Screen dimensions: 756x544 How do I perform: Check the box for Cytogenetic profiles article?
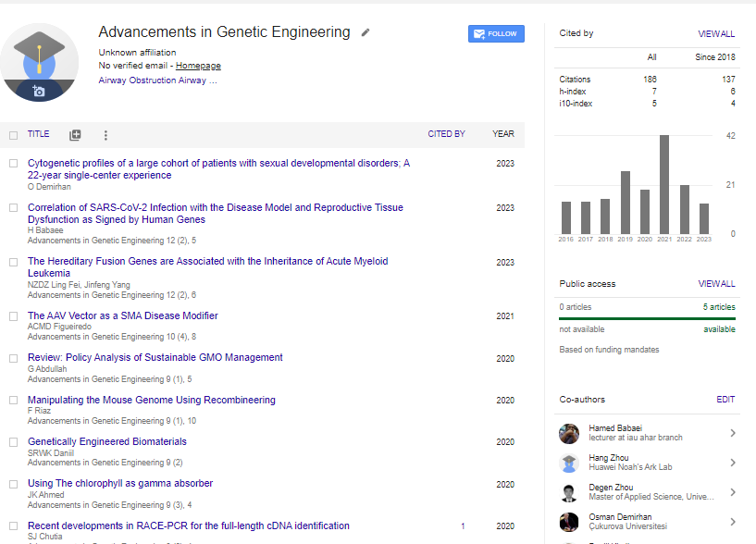[x=13, y=163]
